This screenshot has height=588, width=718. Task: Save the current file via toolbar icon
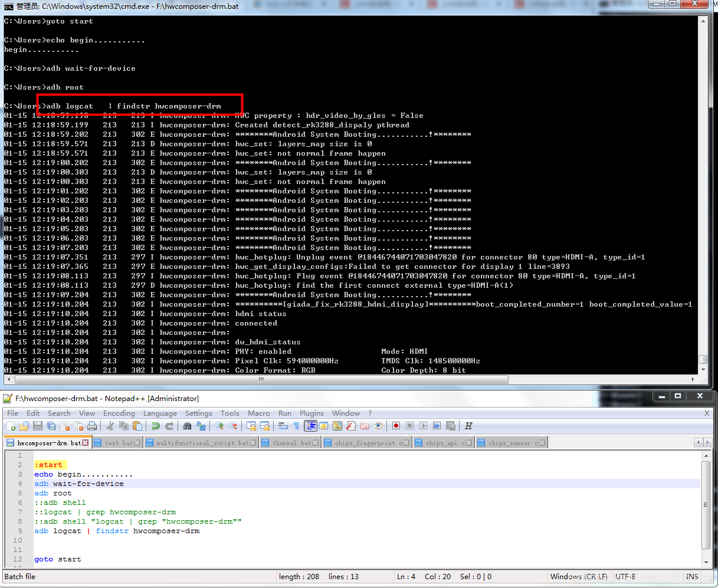click(38, 426)
